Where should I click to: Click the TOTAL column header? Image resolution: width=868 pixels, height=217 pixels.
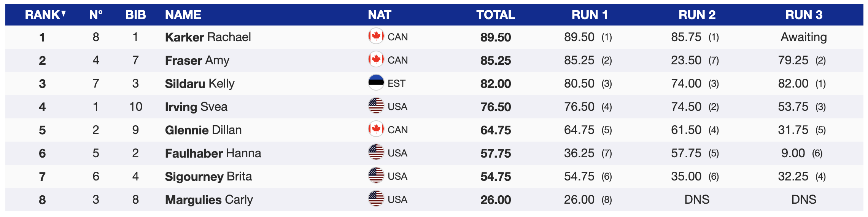[x=495, y=15]
